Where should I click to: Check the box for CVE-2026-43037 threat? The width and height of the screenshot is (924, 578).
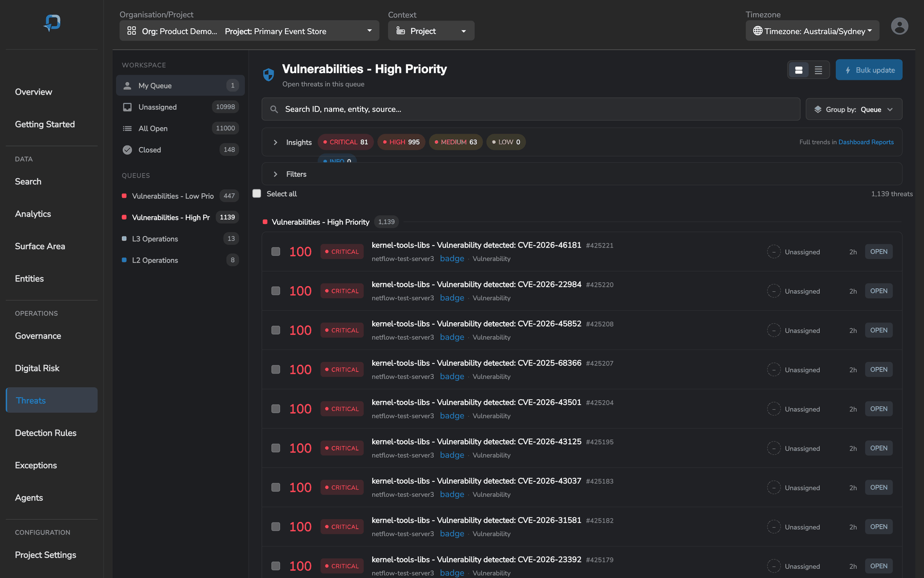tap(276, 488)
